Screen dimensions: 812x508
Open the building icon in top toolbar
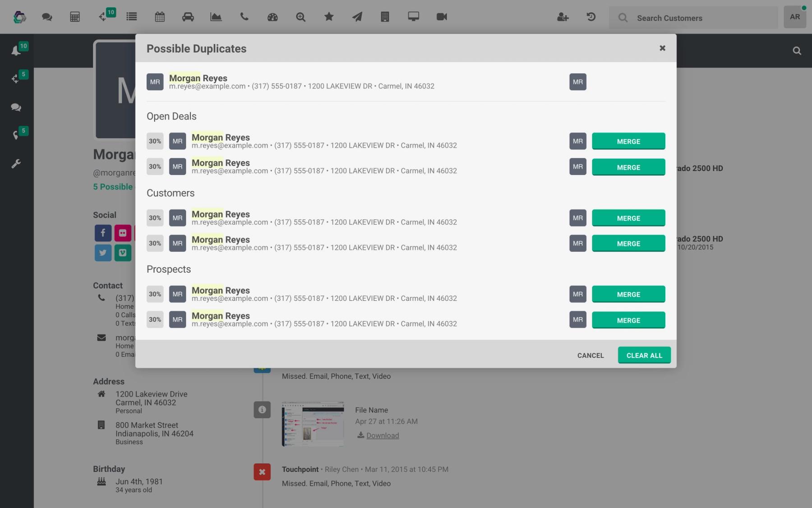pos(385,17)
